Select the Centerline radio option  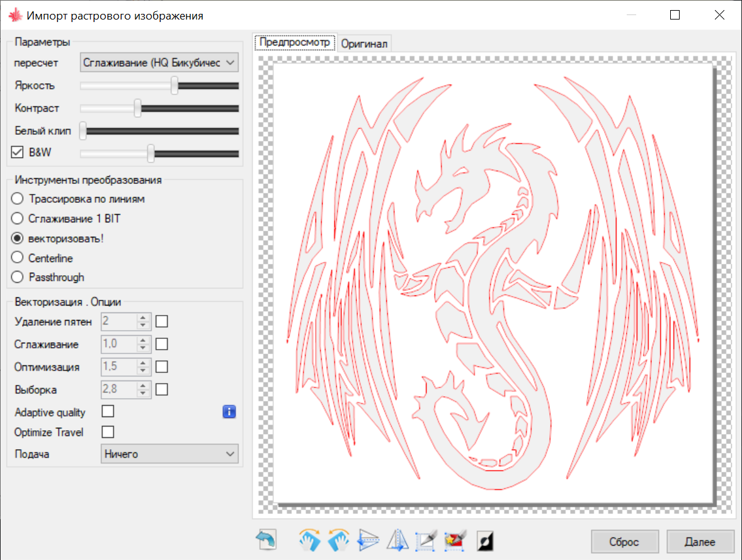(18, 258)
